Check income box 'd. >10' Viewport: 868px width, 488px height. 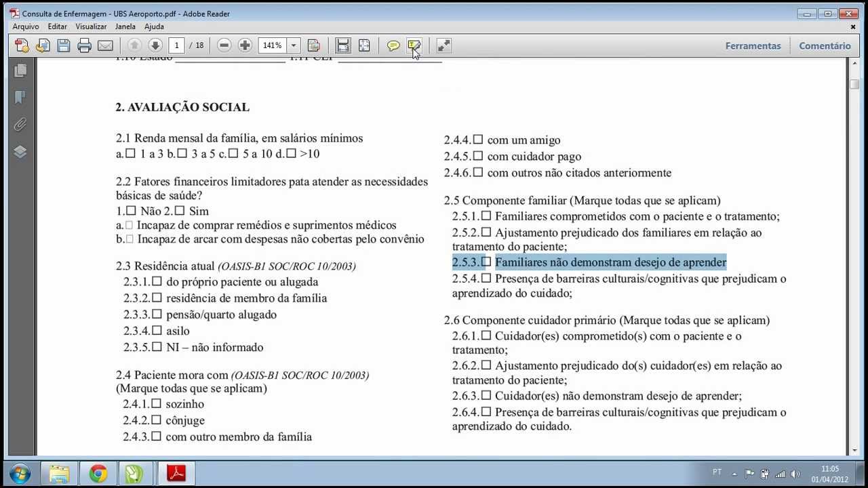291,153
